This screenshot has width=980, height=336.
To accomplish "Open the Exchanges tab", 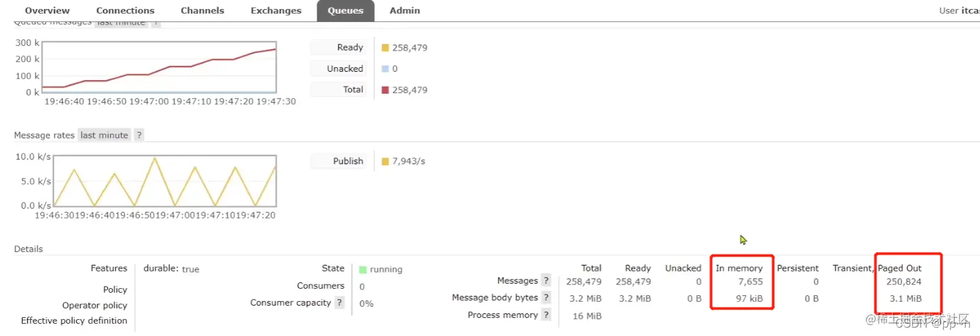I will (276, 10).
